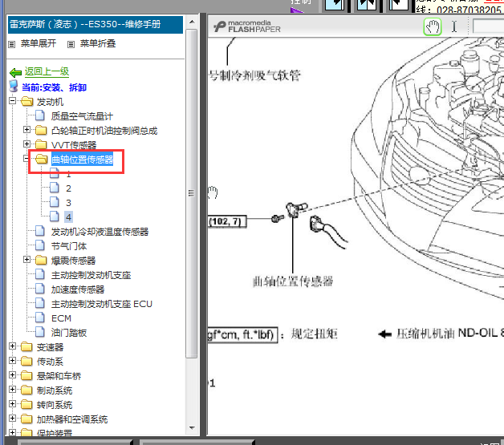Click the document icon for 节气门体
The width and height of the screenshot is (504, 445).
click(x=40, y=245)
